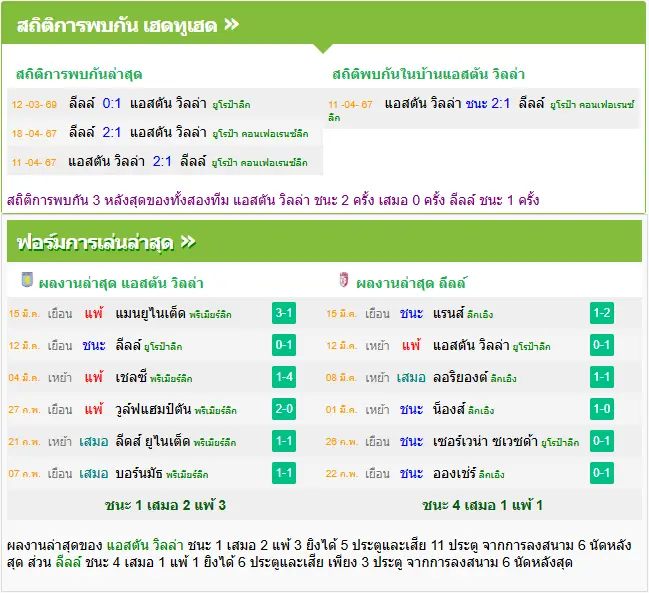Click the สถิติการพบกันล่าสุด heading
Viewport: 649px width, 593px height.
pos(79,74)
